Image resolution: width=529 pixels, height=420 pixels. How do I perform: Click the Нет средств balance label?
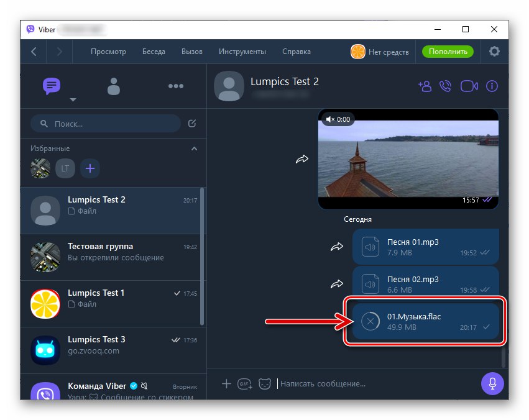tap(389, 52)
